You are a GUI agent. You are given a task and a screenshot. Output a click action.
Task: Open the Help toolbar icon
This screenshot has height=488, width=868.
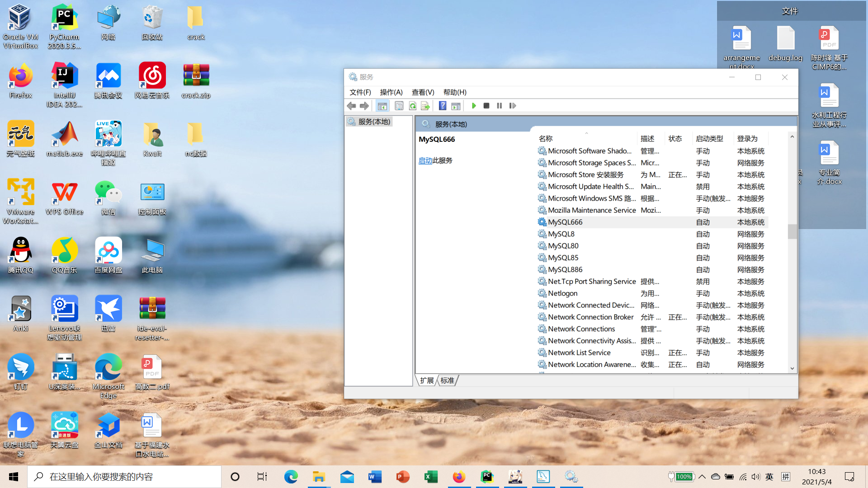click(443, 106)
